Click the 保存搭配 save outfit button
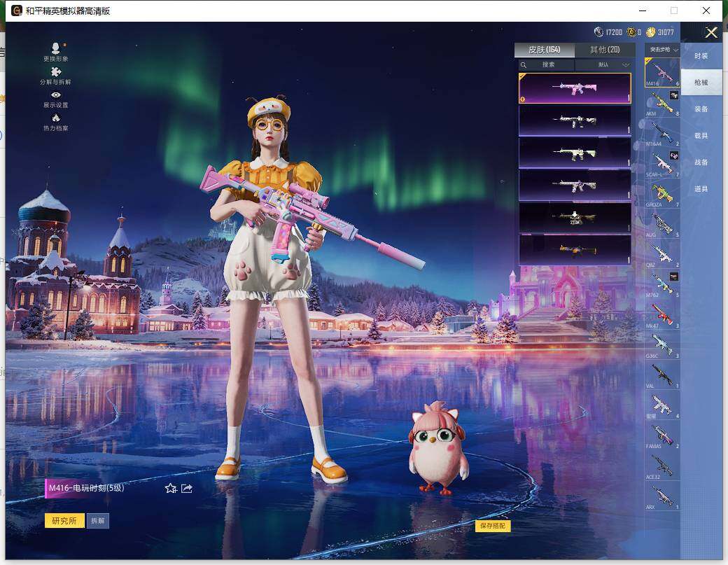 click(x=493, y=526)
